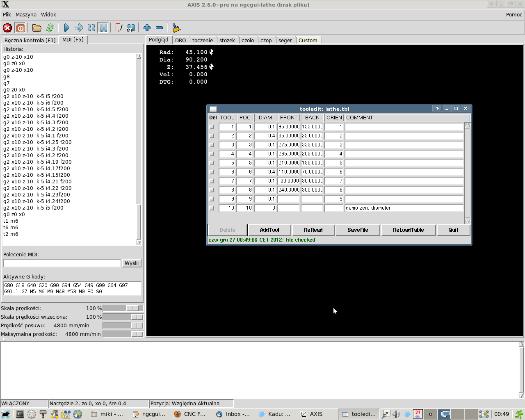
Task: Toggle the block delete skip-lines icon
Action: coord(119,28)
